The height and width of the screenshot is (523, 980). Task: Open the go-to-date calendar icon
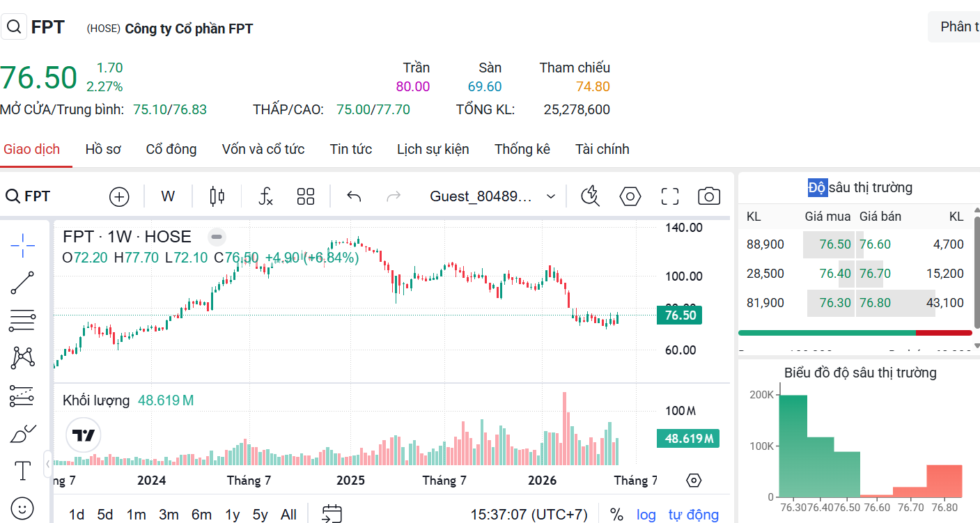coord(332,515)
